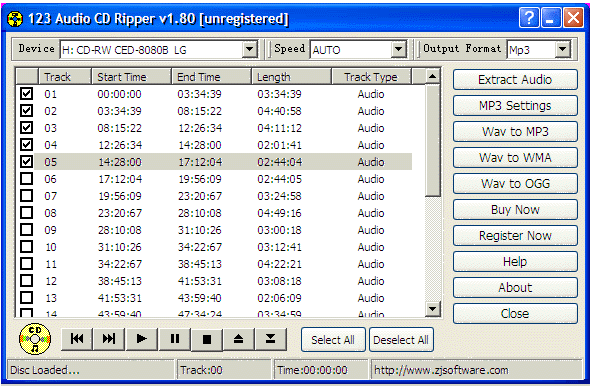Screen dimensions: 590x388
Task: Uncheck track 02 checkbox
Action: 26,111
